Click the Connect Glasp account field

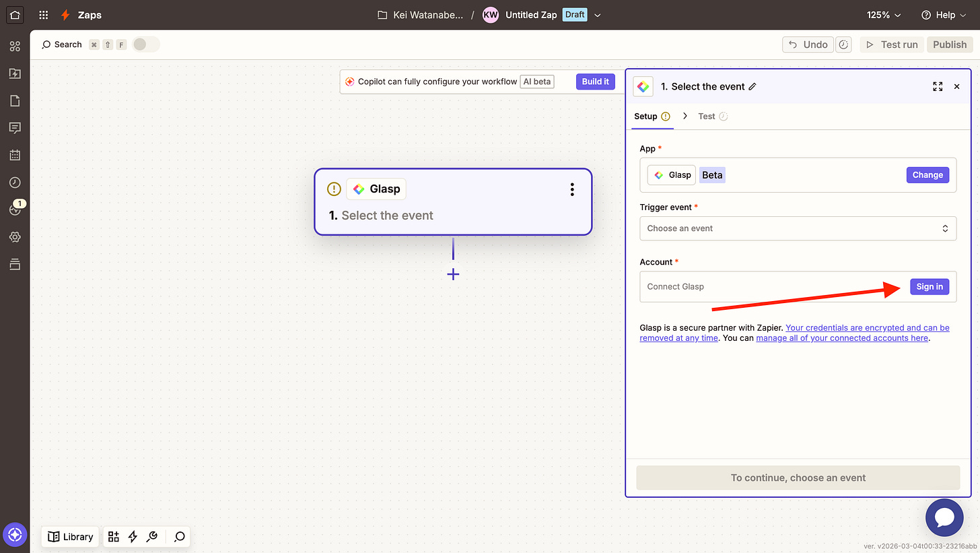click(798, 286)
